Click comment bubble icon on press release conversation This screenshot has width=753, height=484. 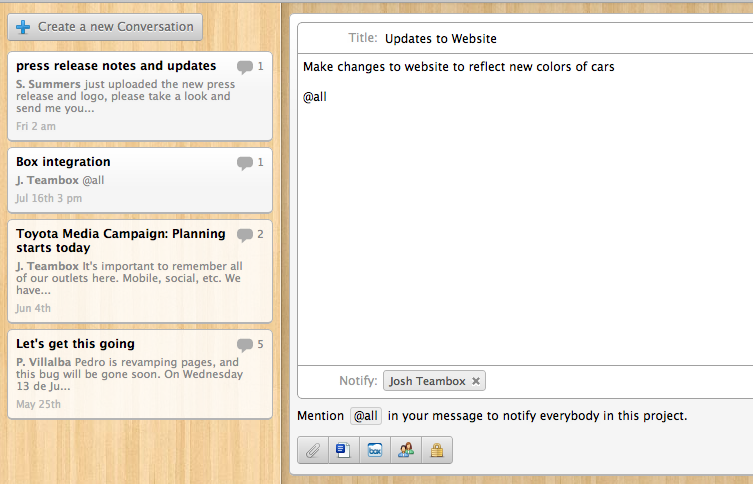point(245,67)
